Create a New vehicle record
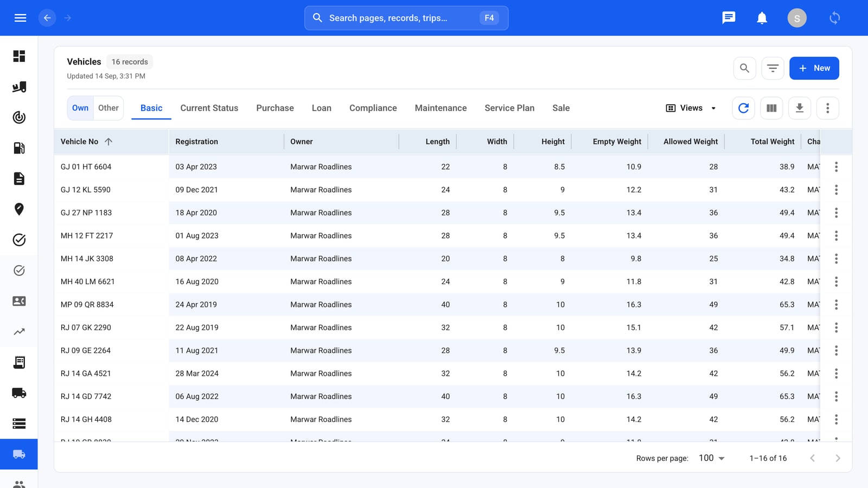The height and width of the screenshot is (488, 868). [814, 68]
